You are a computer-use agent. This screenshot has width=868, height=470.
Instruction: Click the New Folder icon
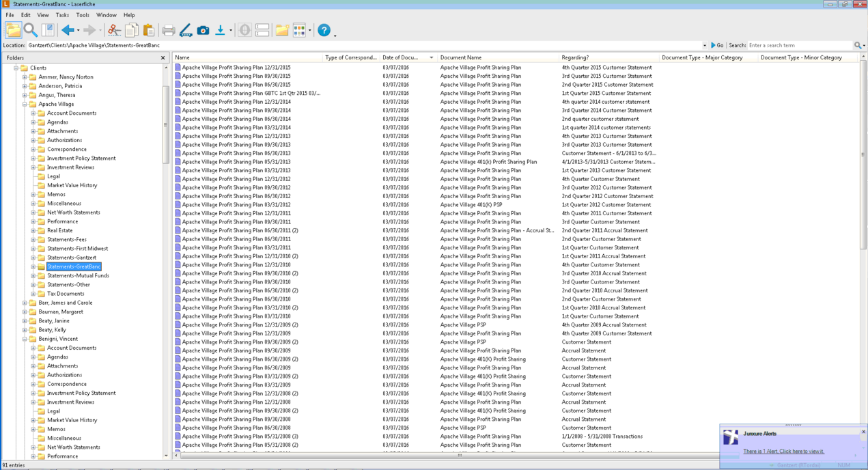pos(282,30)
